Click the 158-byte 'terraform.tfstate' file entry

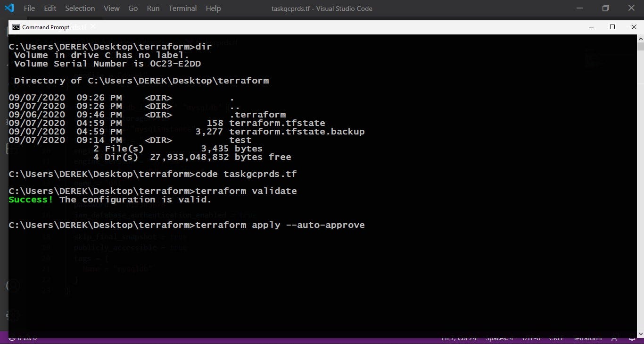(277, 123)
